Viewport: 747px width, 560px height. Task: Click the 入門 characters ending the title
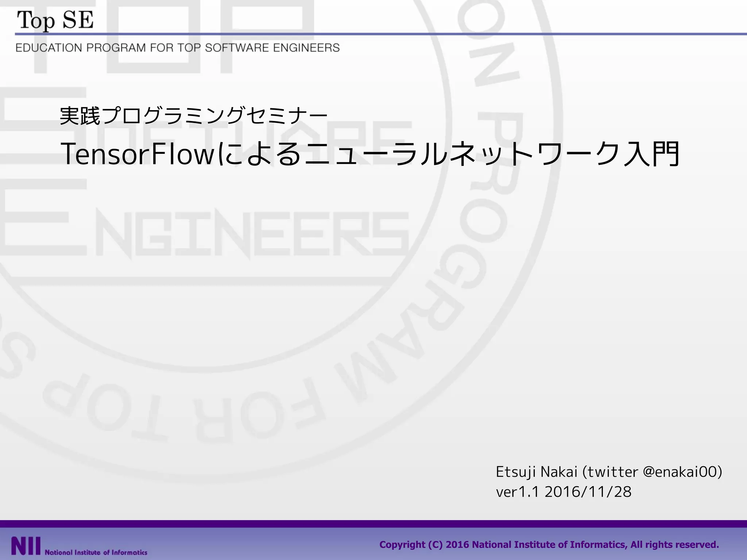(x=651, y=154)
